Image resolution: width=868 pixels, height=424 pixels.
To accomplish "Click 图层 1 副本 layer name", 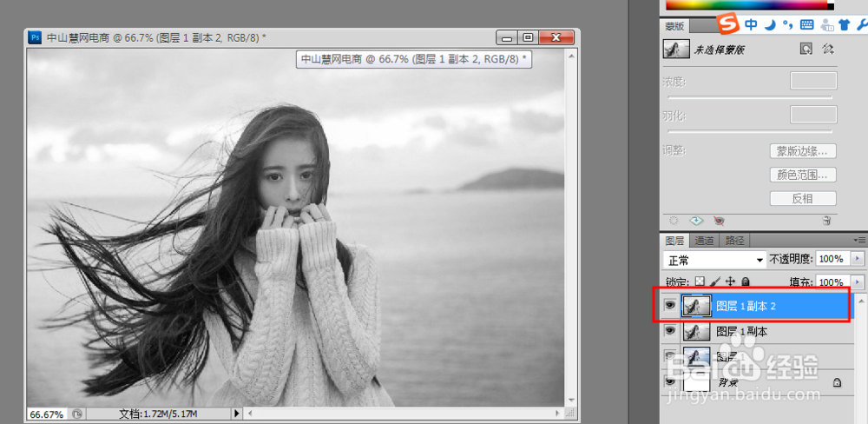I will coord(742,331).
